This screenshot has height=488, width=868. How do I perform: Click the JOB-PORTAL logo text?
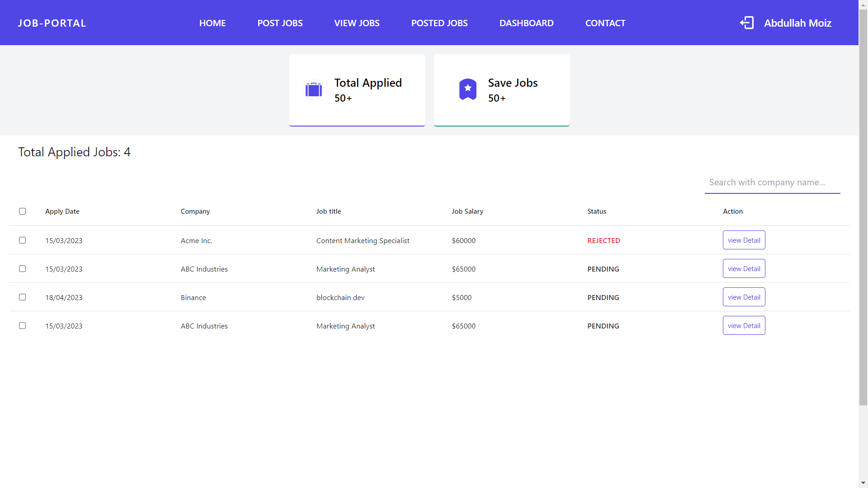point(52,23)
